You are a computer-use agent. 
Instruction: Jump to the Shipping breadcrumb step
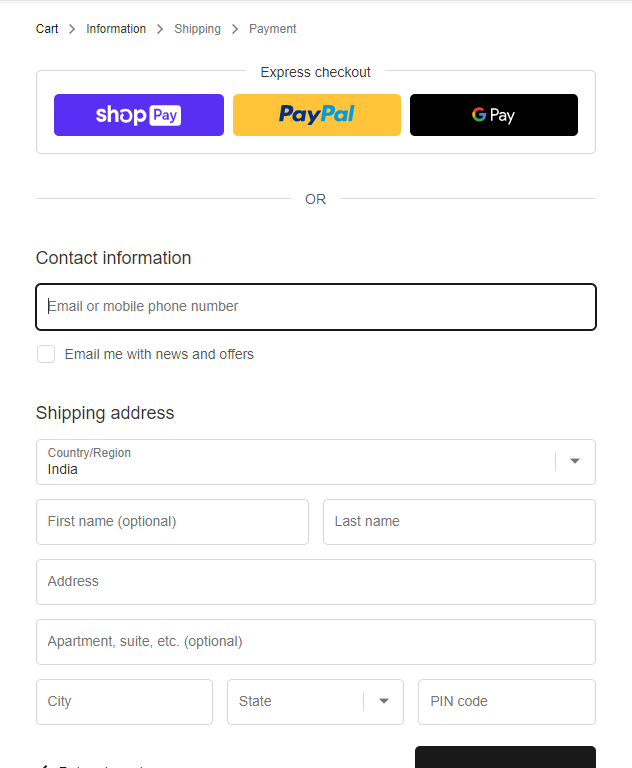tap(197, 29)
